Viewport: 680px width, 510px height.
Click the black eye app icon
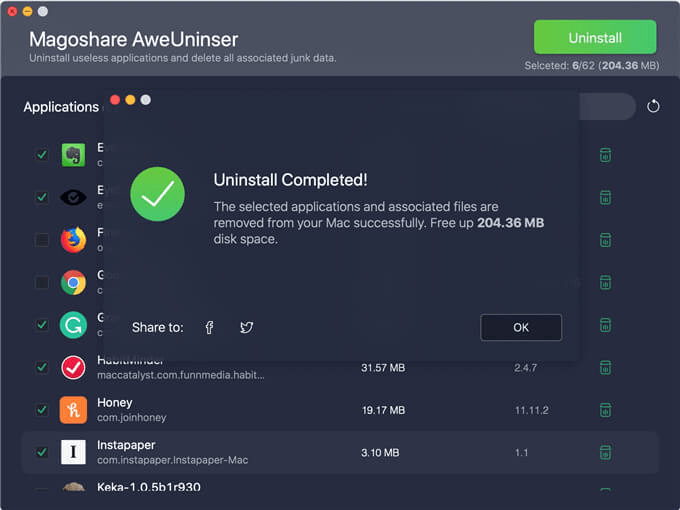(73, 197)
